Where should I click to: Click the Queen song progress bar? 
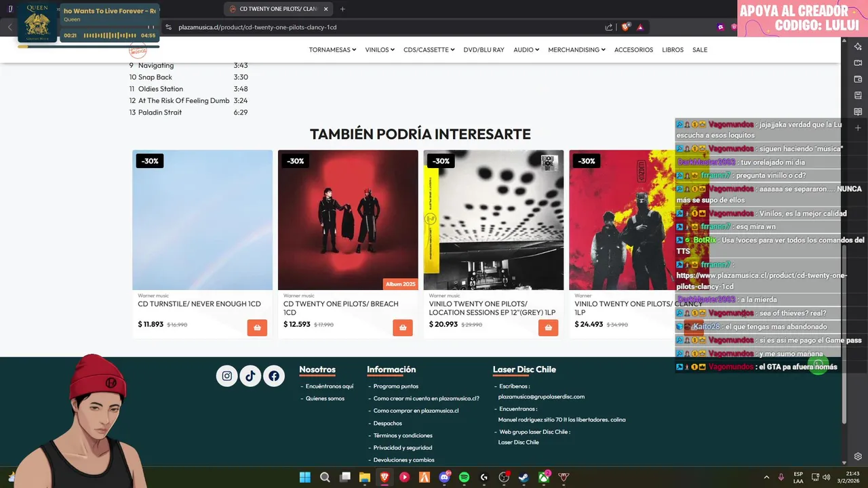tap(89, 47)
